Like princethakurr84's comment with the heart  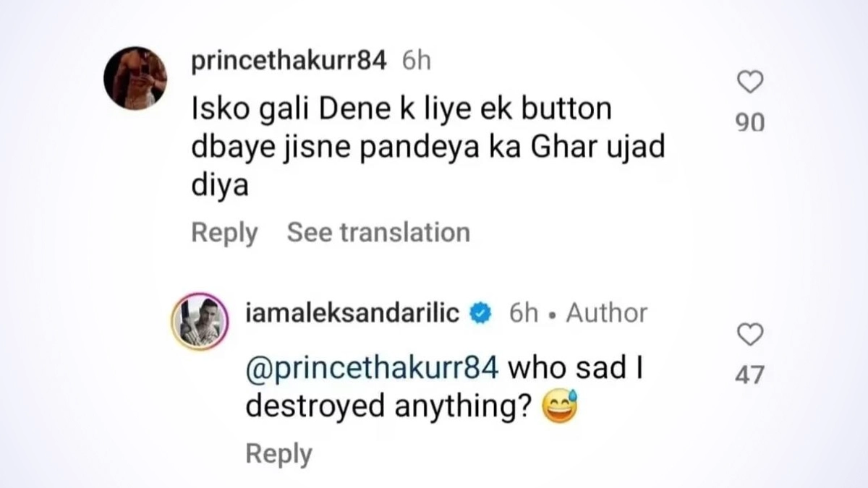tap(751, 84)
